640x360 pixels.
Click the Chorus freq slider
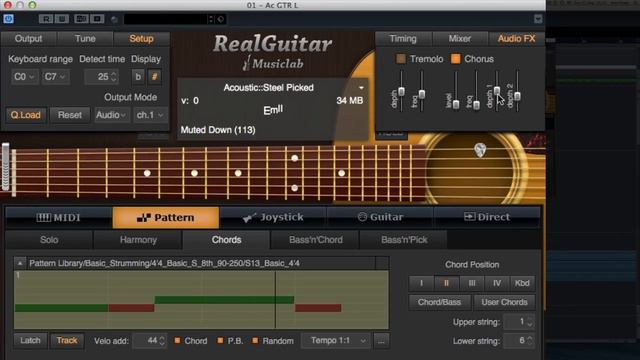pos(476,105)
